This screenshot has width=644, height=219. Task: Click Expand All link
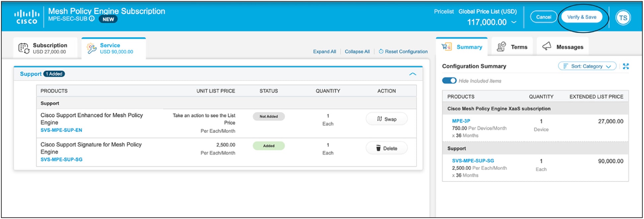324,52
